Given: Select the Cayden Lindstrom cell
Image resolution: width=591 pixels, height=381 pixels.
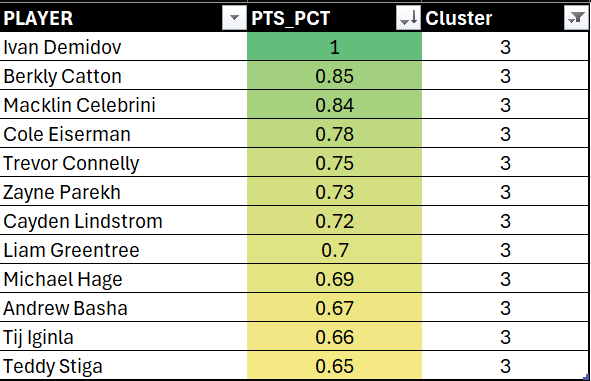Looking at the screenshot, I should point(123,221).
